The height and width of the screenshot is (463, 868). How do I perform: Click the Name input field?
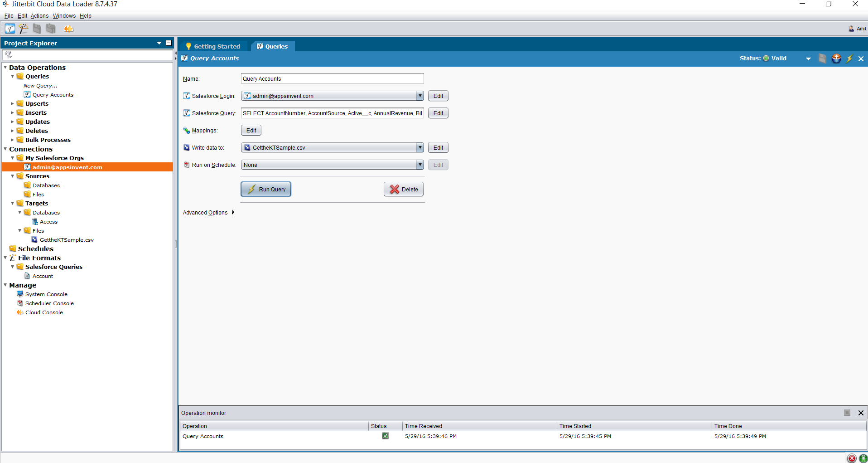click(332, 79)
